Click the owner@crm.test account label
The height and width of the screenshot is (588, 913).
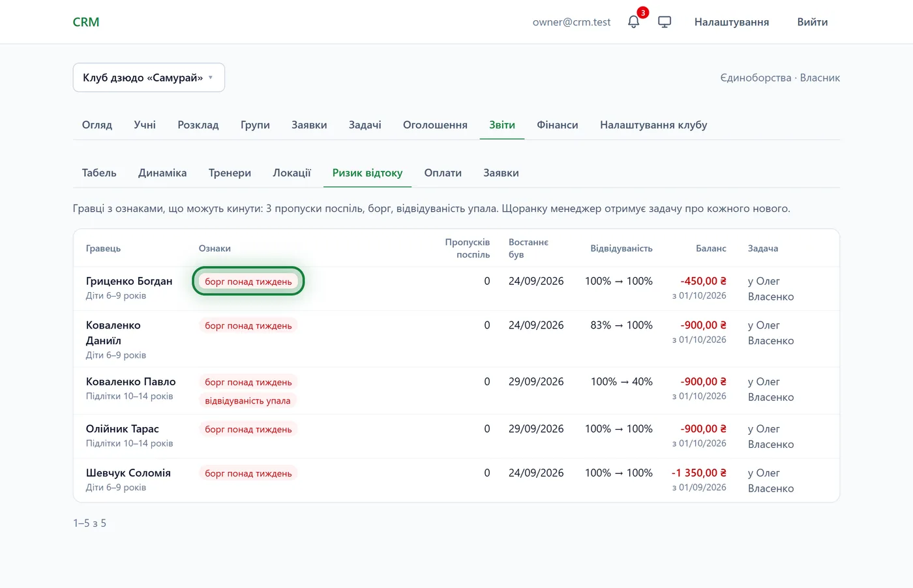pyautogui.click(x=571, y=22)
